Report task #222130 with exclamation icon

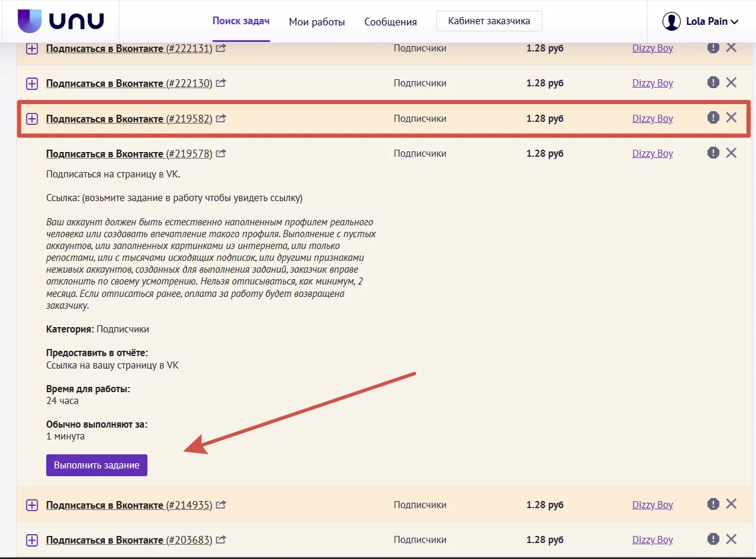pos(713,83)
